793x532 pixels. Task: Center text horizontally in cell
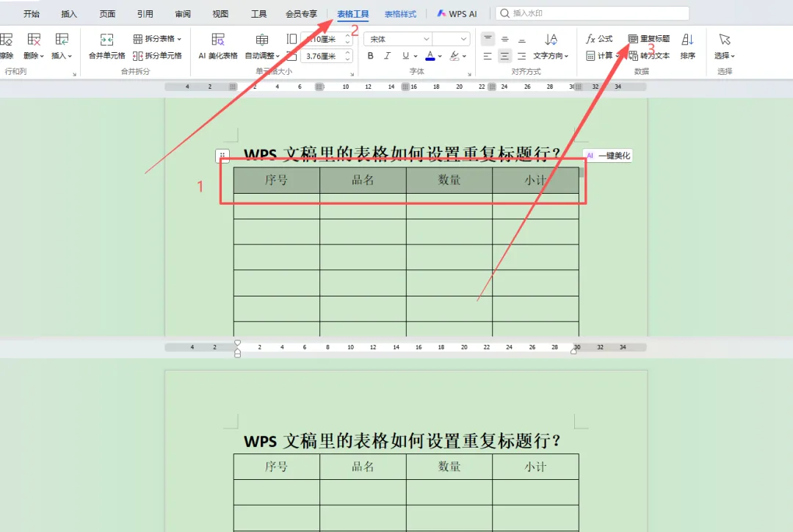click(504, 56)
